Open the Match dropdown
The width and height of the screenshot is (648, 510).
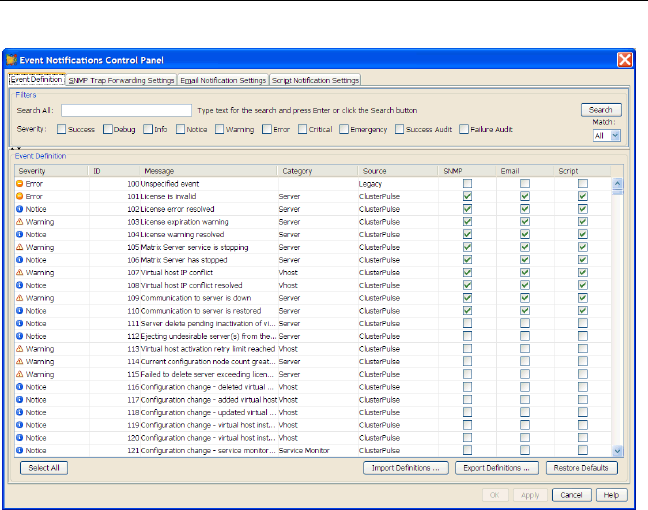[x=607, y=135]
